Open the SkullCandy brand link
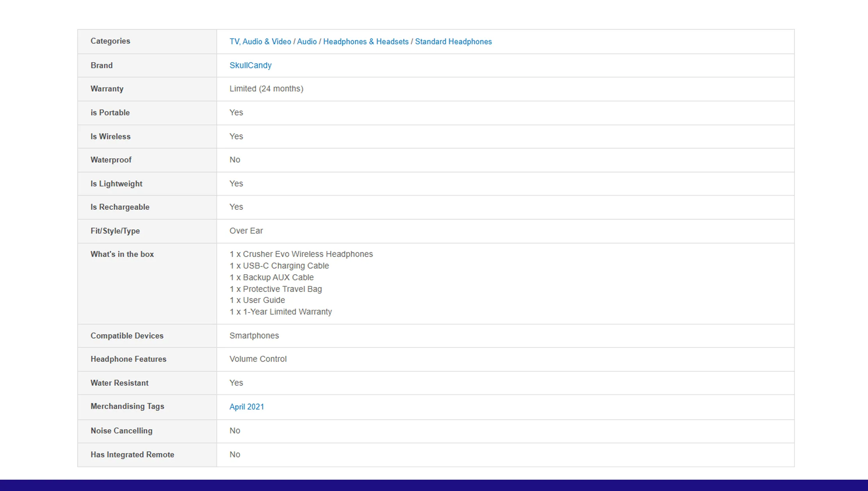This screenshot has height=491, width=868. tap(251, 65)
